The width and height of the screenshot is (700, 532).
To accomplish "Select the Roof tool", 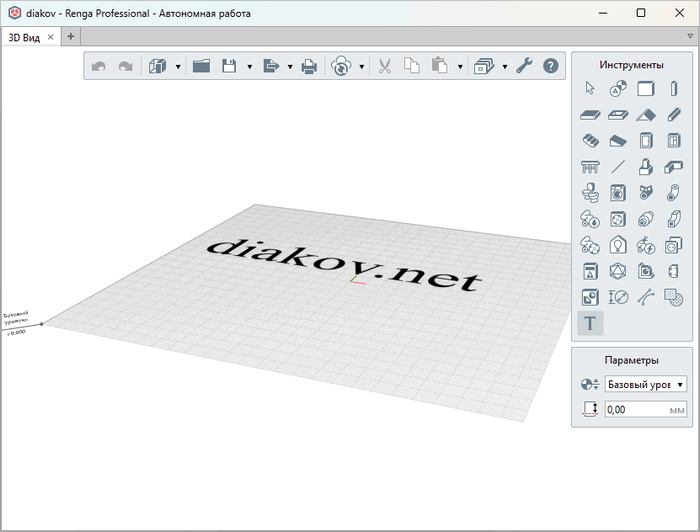I will [646, 114].
